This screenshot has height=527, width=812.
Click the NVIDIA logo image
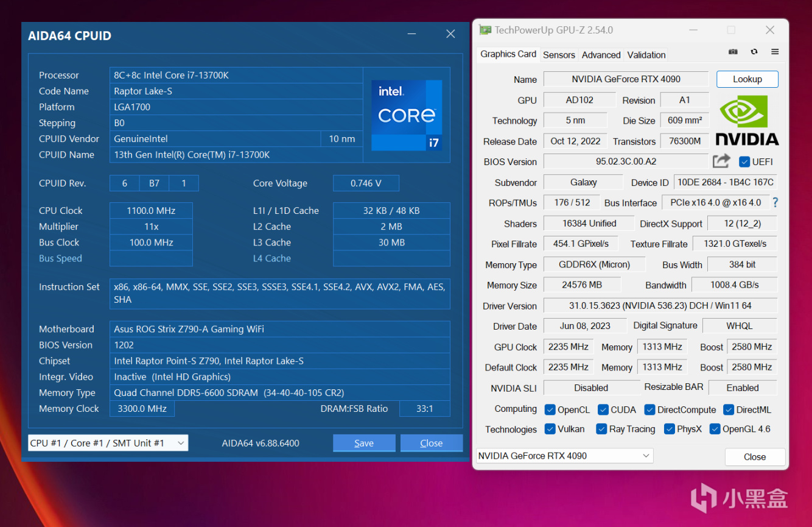747,120
